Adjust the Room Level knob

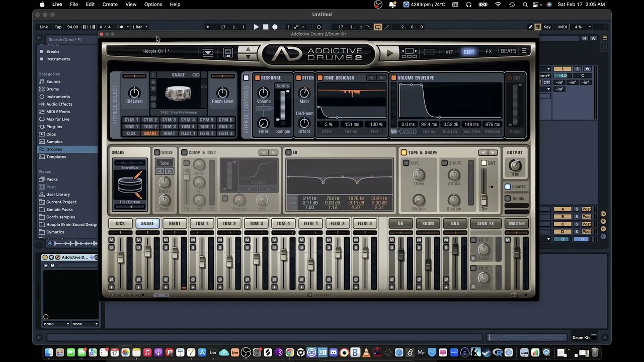coord(222,93)
